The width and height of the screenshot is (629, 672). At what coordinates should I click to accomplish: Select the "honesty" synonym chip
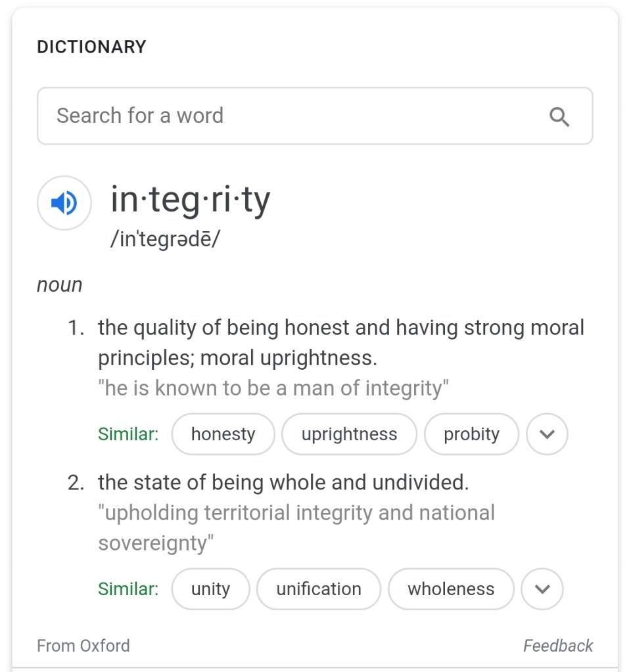pos(223,434)
